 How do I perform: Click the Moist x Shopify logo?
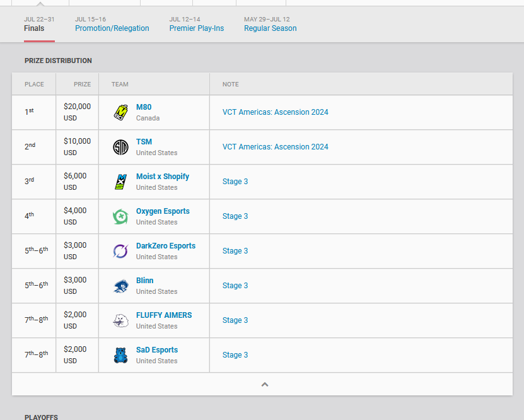(x=120, y=182)
